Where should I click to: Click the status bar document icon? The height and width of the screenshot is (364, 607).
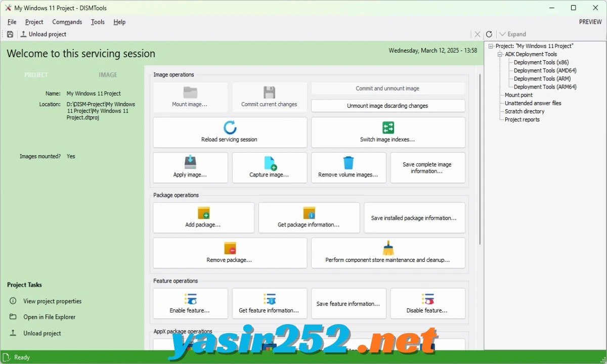7,357
